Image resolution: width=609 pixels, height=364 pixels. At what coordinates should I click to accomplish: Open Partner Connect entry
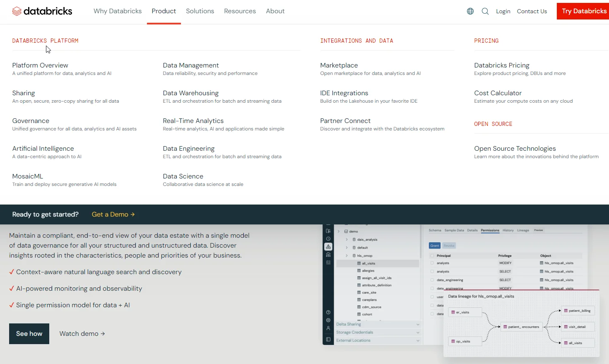pyautogui.click(x=345, y=121)
